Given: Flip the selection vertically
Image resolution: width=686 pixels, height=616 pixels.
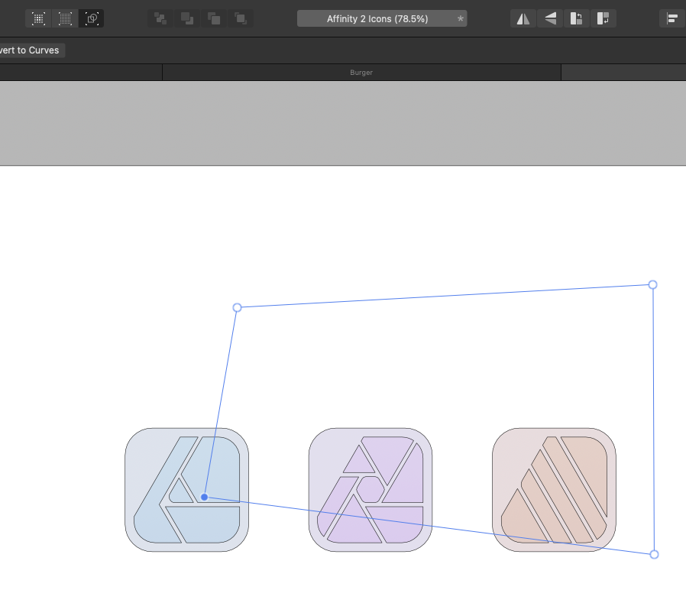Looking at the screenshot, I should 550,18.
